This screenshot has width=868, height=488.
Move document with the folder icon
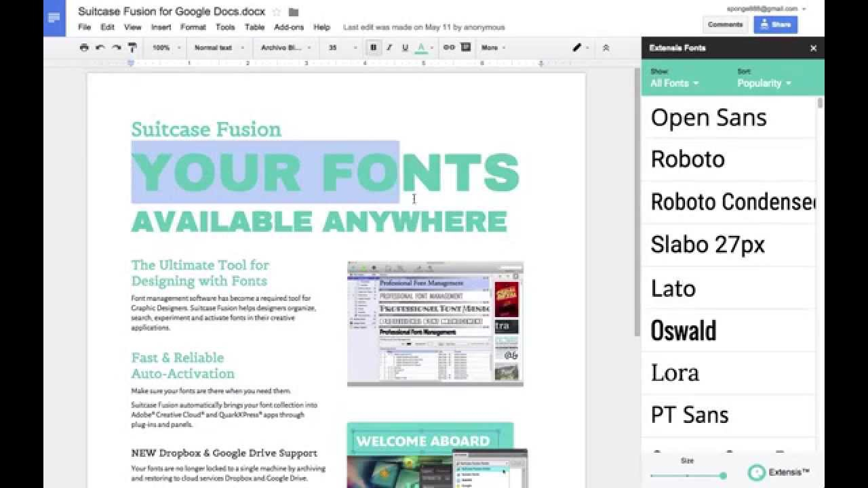(294, 12)
